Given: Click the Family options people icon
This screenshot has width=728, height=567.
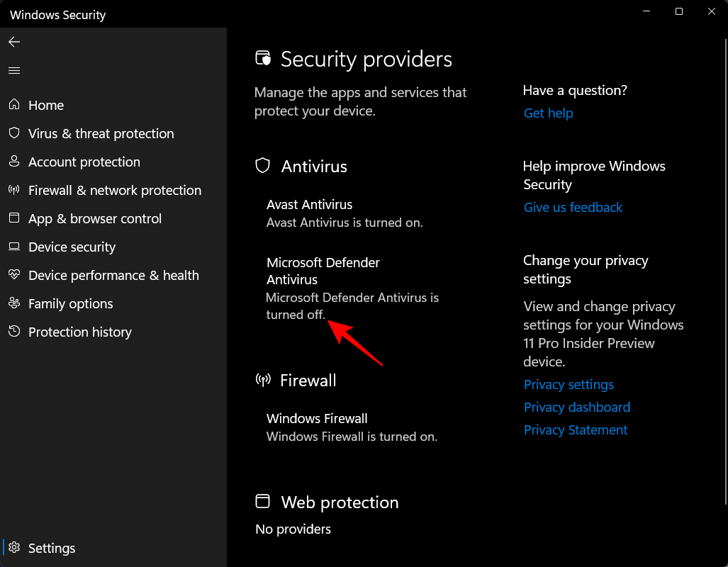Looking at the screenshot, I should pos(14,303).
